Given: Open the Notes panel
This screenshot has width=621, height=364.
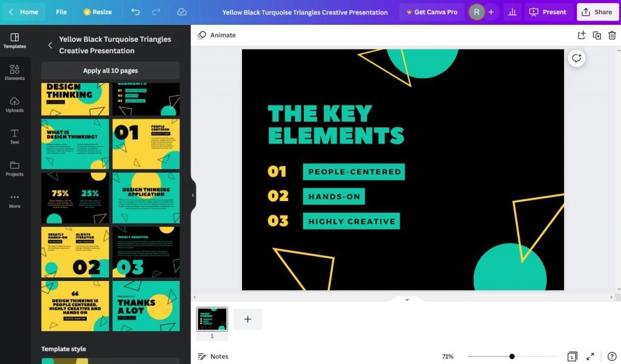Looking at the screenshot, I should (x=213, y=356).
